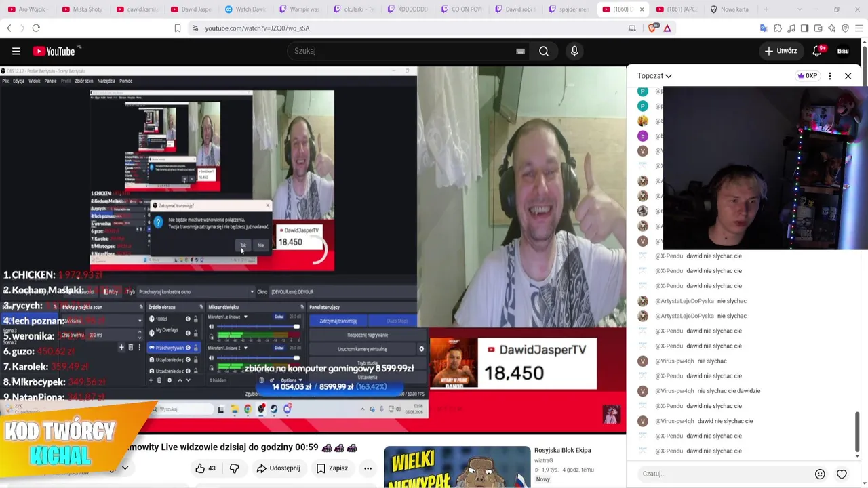Save video with the Zapisz button
Screen dimensions: 868x488
332,468
